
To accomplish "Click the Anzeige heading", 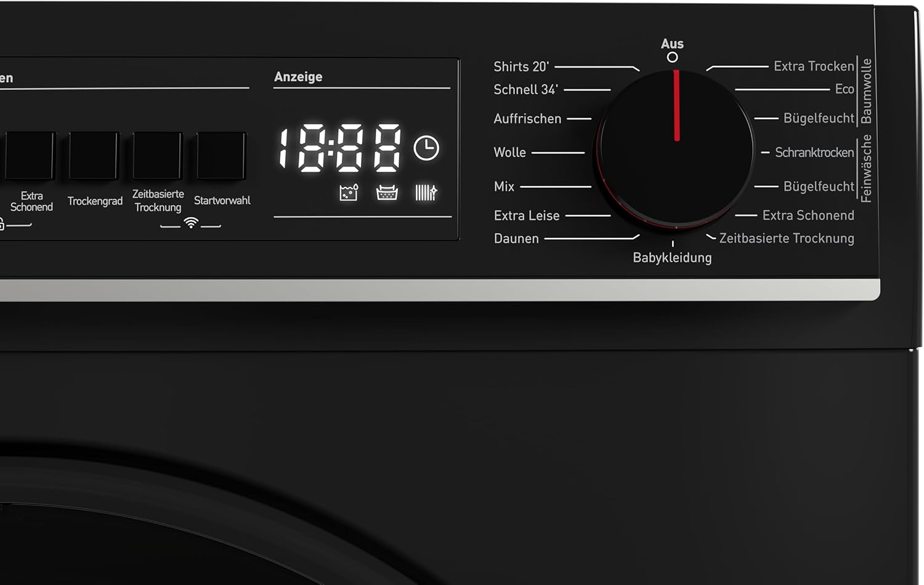I will (298, 76).
